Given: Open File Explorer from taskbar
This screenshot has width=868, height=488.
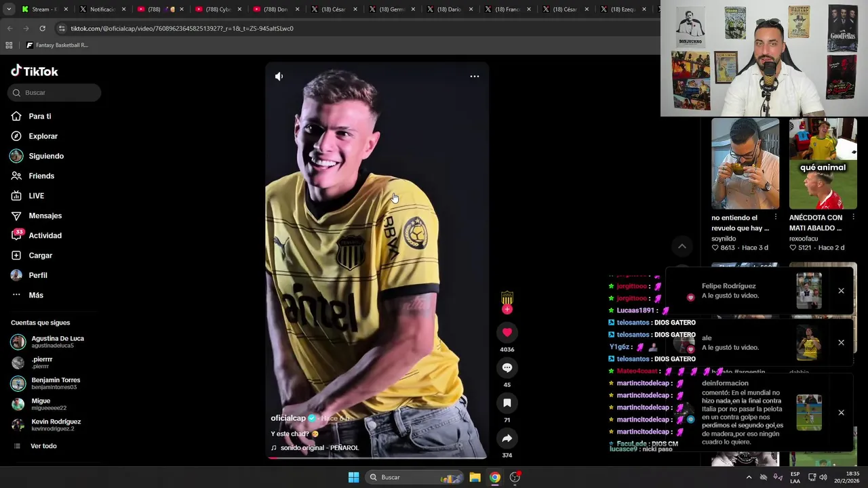Looking at the screenshot, I should click(x=475, y=477).
